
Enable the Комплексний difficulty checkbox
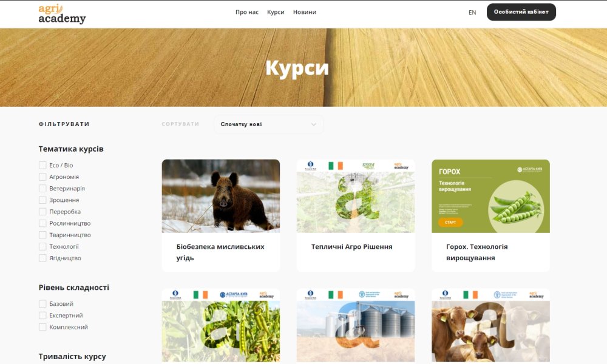pos(42,327)
